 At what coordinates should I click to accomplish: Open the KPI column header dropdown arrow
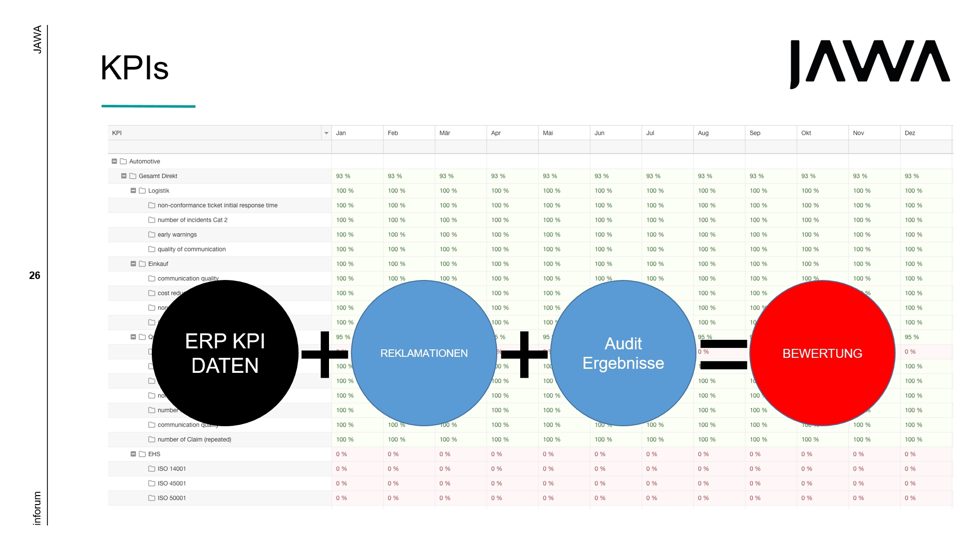[327, 133]
